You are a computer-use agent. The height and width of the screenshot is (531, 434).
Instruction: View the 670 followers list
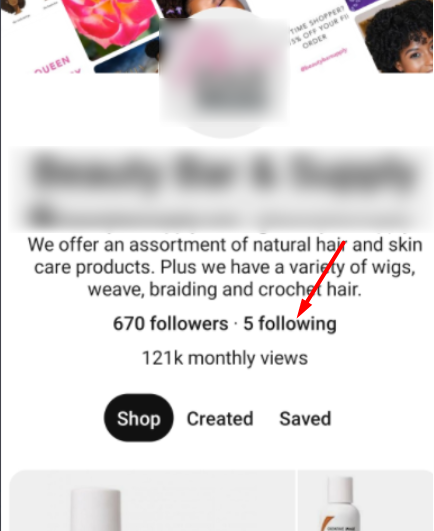[171, 323]
